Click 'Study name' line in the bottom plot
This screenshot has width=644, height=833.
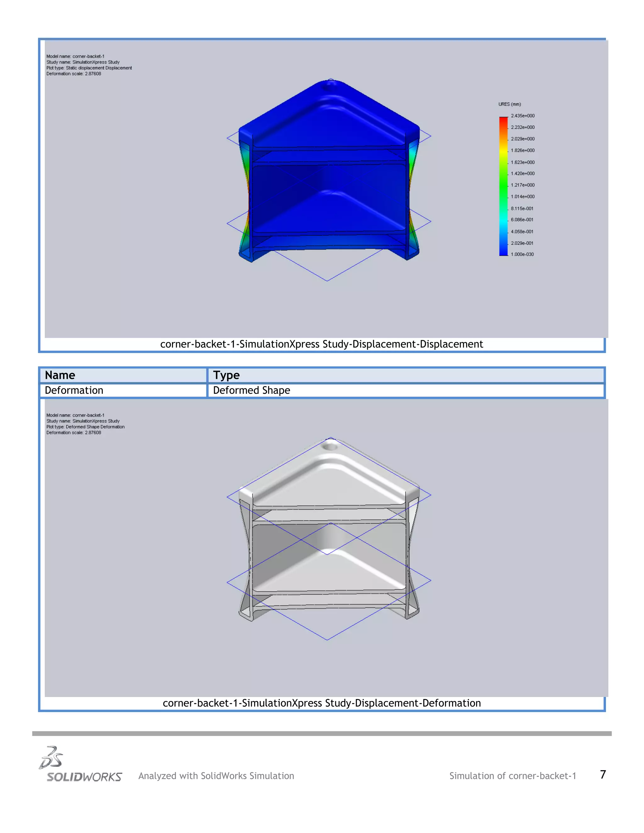click(x=83, y=421)
